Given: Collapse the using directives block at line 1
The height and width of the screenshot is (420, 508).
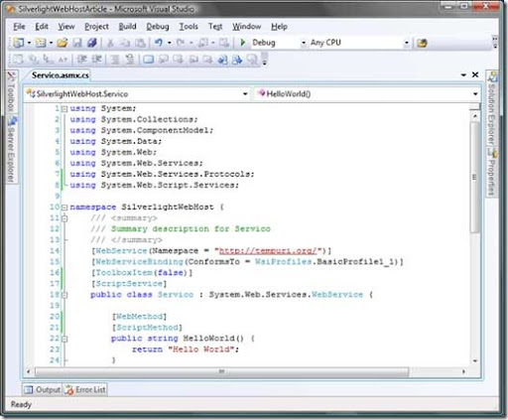Looking at the screenshot, I should coord(64,108).
